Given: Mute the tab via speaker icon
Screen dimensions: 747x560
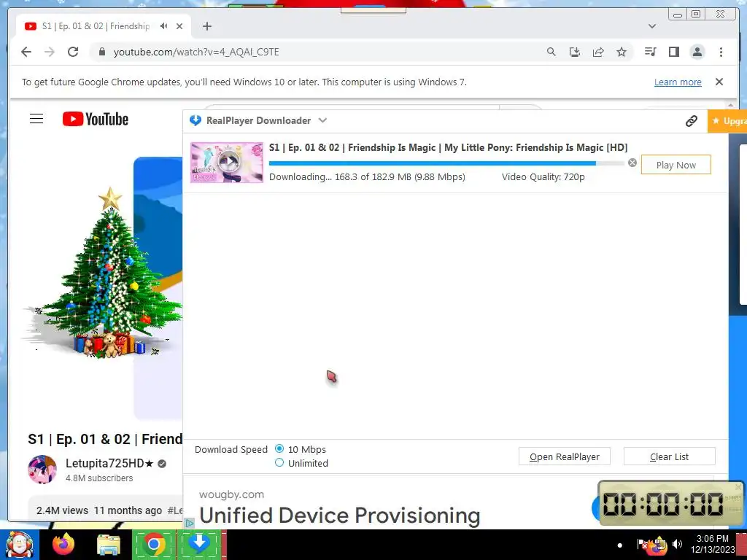Looking at the screenshot, I should pyautogui.click(x=164, y=26).
